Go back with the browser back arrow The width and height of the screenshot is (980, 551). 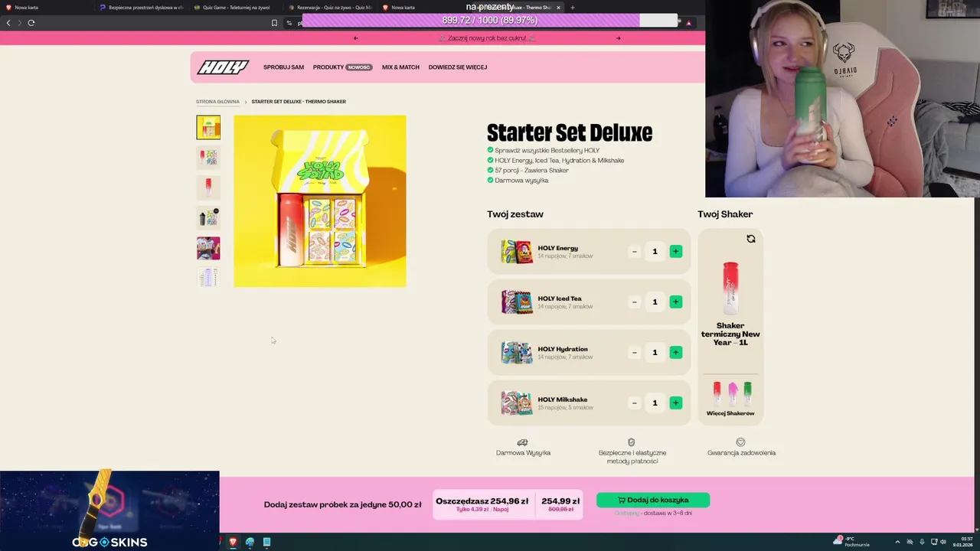pyautogui.click(x=8, y=23)
